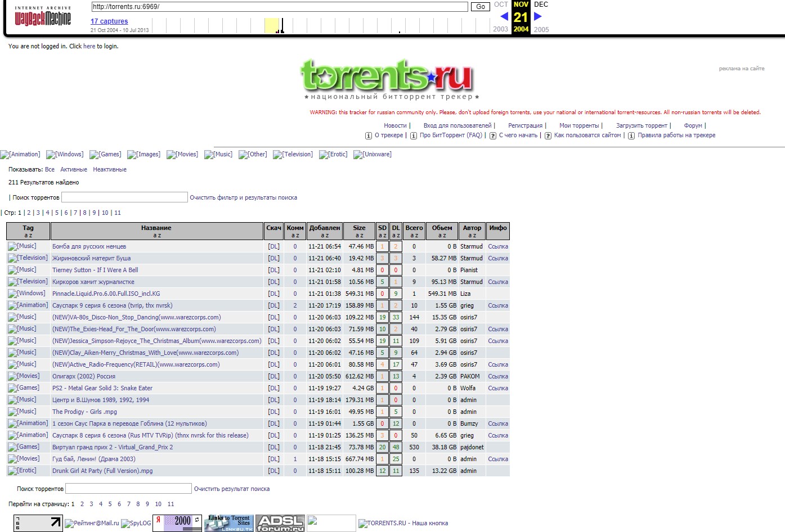Click the Yandex 2000 citation banner
785x532 pixels.
tap(177, 523)
